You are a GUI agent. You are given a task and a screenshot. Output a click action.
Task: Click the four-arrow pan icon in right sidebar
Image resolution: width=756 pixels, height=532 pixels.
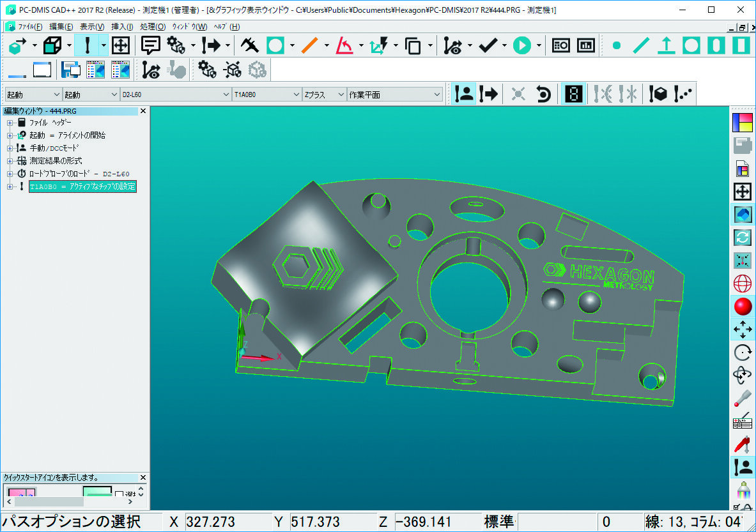point(743,330)
